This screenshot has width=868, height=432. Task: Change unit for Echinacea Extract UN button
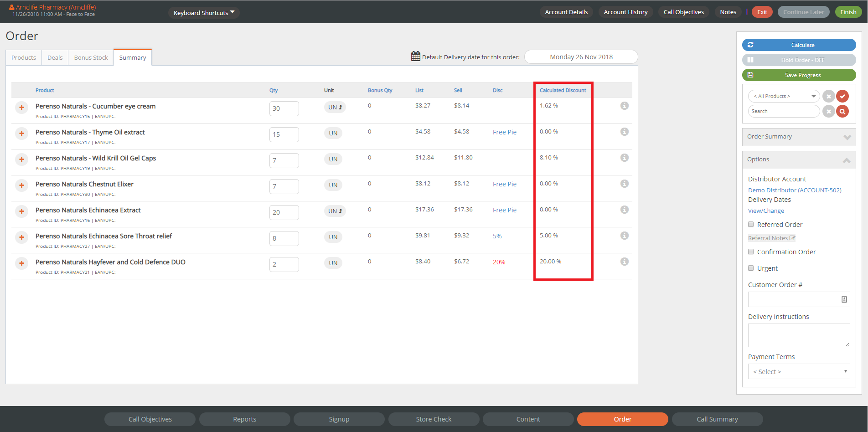tap(335, 211)
